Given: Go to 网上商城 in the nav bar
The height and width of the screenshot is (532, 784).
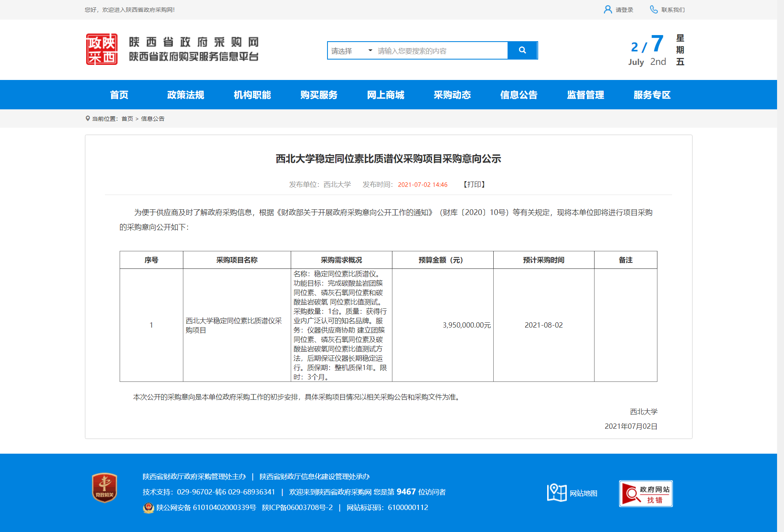Looking at the screenshot, I should (385, 95).
